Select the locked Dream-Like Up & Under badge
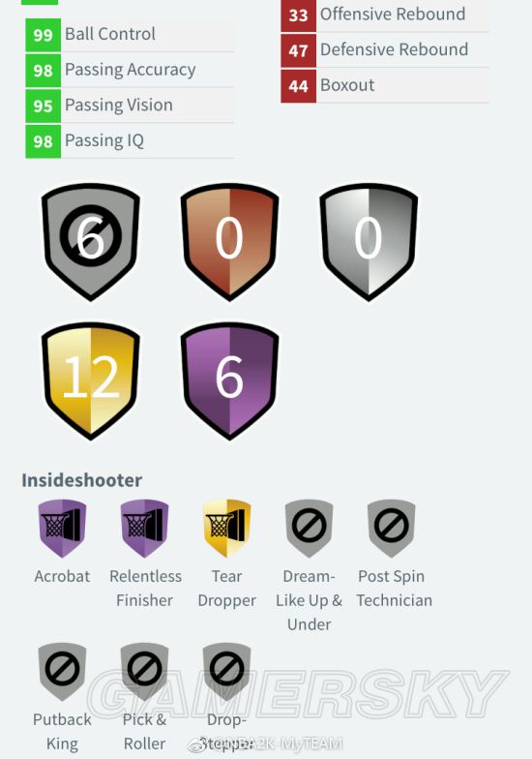This screenshot has height=759, width=532. tap(310, 529)
